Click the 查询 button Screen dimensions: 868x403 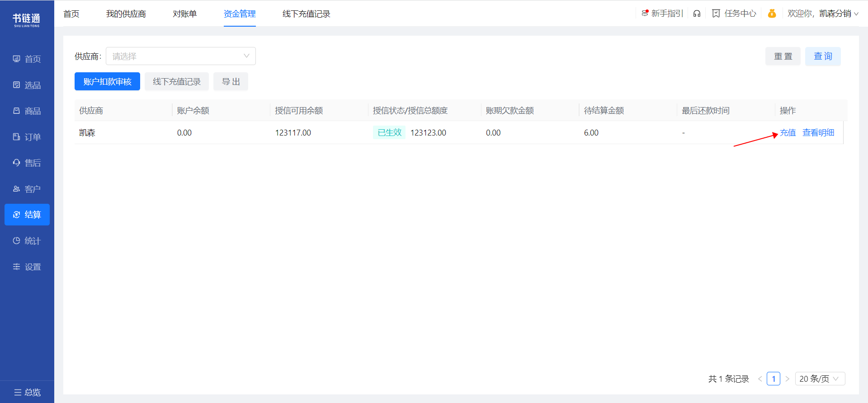[x=823, y=56]
